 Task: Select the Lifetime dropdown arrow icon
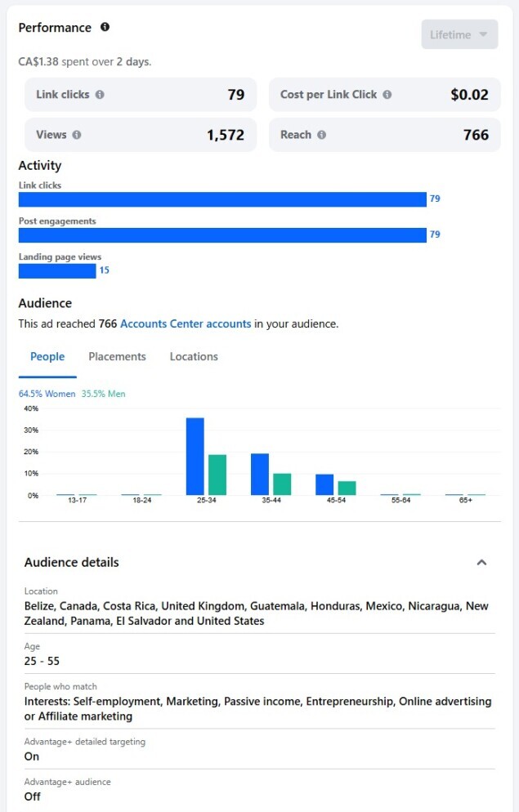[x=483, y=34]
